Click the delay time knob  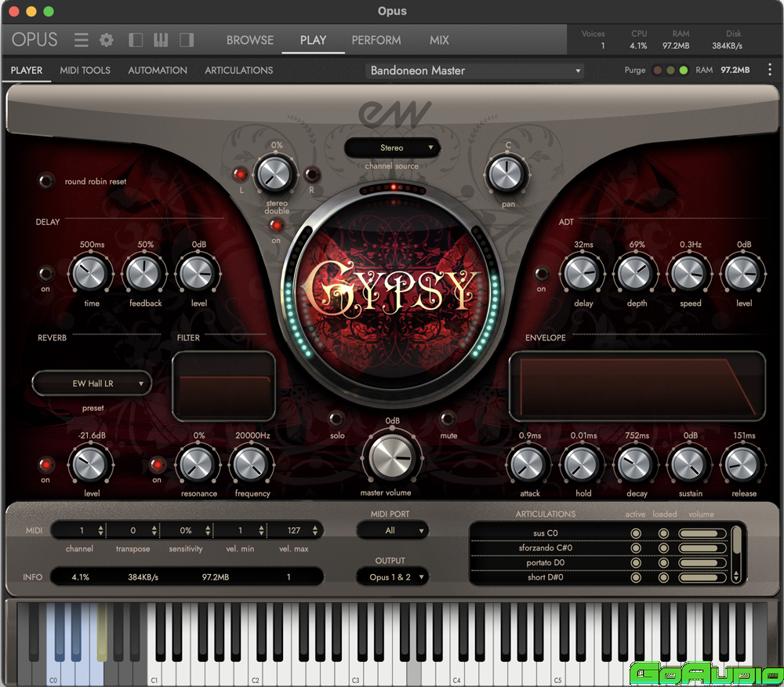coord(90,274)
